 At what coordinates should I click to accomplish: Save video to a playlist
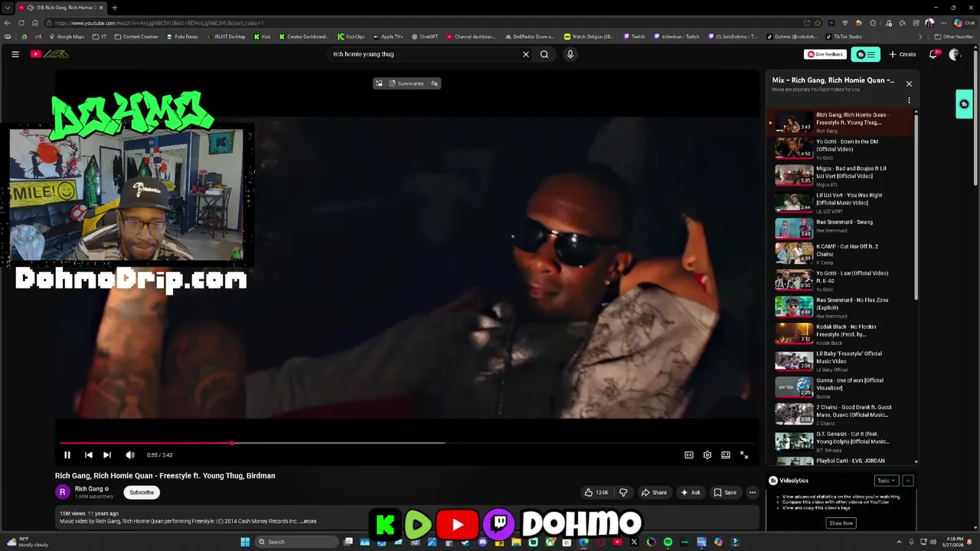pos(725,492)
